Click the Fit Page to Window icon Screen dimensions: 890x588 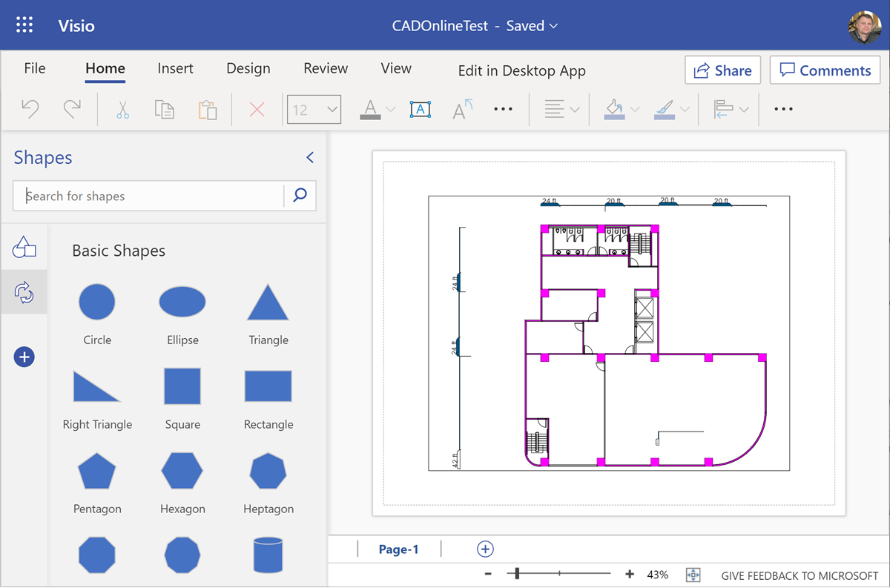tap(693, 575)
